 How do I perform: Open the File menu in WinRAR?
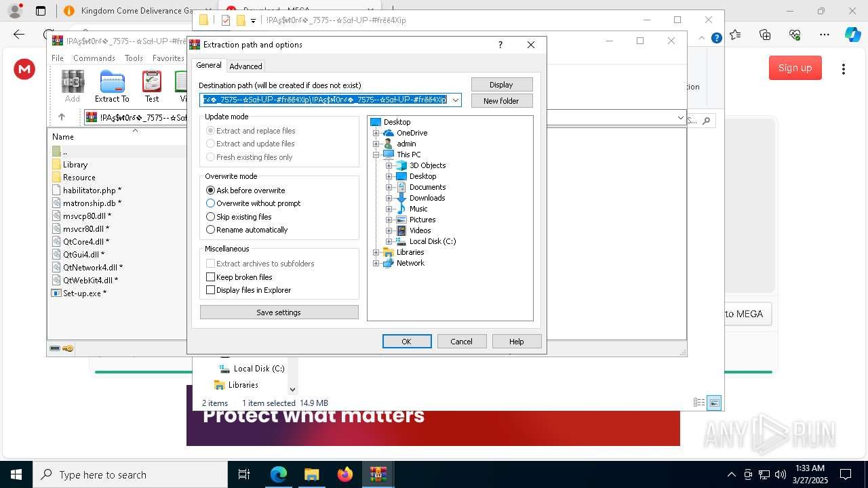(x=58, y=58)
